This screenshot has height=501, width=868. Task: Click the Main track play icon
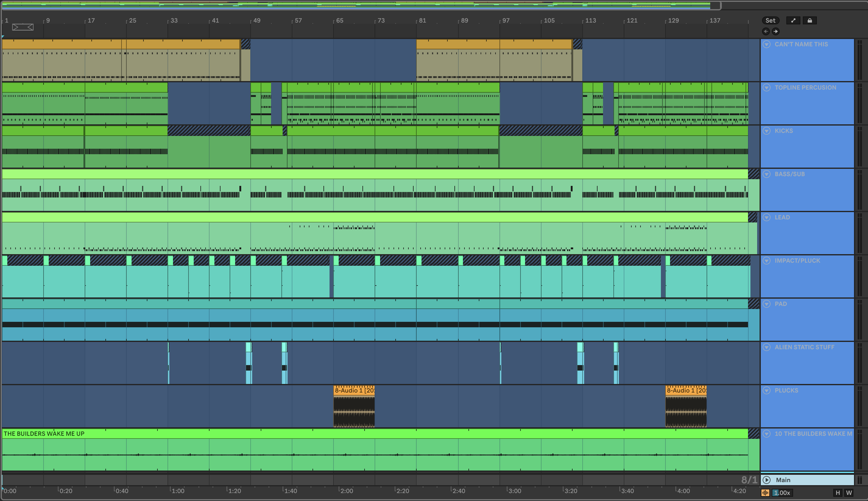(767, 480)
